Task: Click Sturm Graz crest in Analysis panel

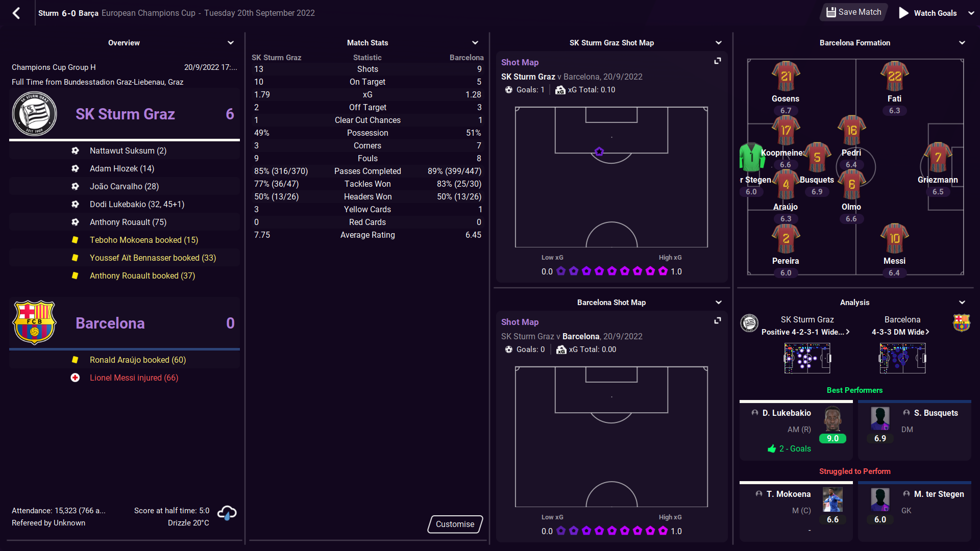Action: tap(749, 323)
